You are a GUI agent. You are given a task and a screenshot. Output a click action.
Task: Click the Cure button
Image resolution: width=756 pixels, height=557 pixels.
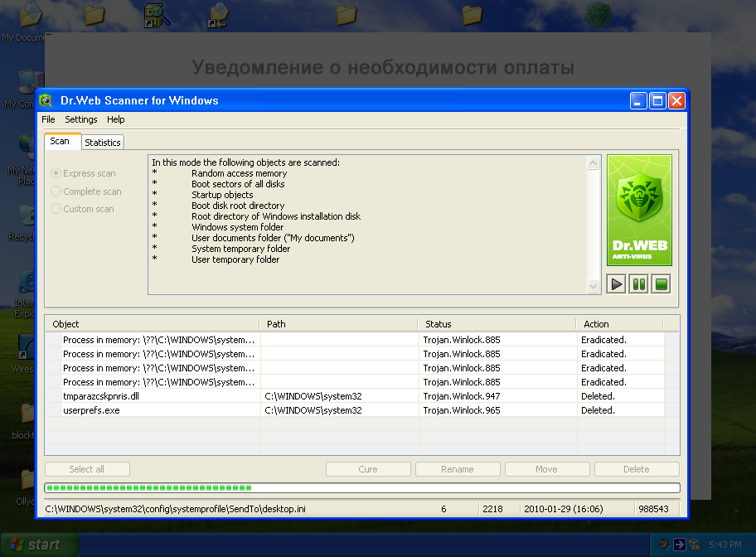coord(368,469)
